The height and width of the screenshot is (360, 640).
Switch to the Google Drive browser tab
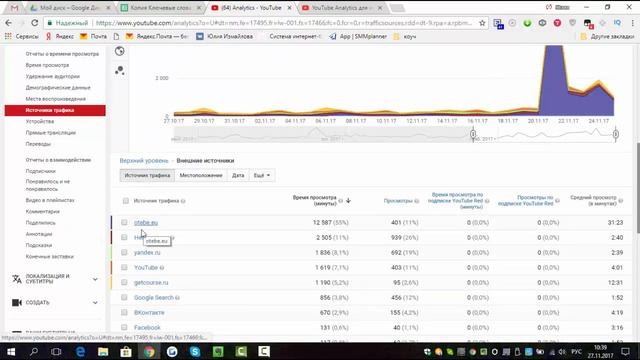(70, 8)
